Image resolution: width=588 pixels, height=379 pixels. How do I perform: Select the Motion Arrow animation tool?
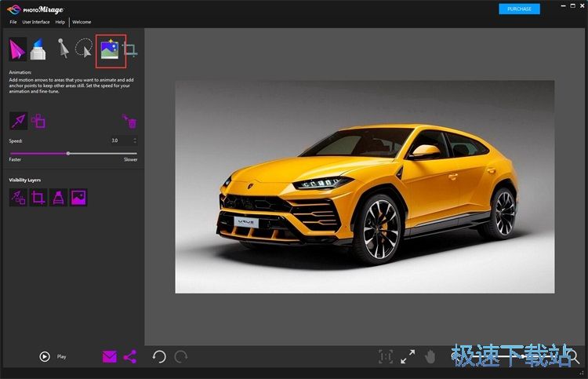(17, 49)
